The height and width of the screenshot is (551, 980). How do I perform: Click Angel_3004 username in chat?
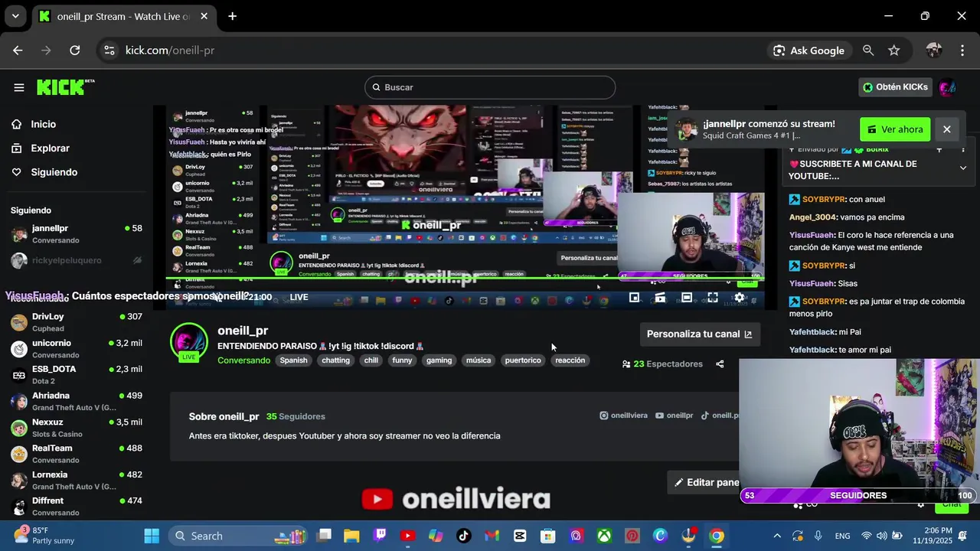tap(813, 217)
